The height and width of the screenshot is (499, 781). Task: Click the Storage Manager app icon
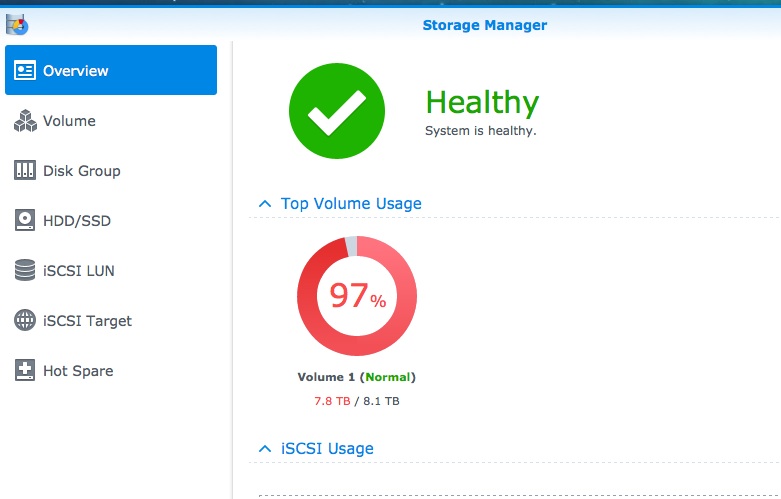[17, 24]
